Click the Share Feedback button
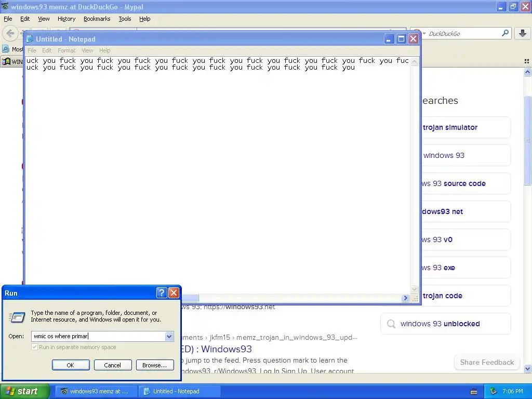 point(487,362)
